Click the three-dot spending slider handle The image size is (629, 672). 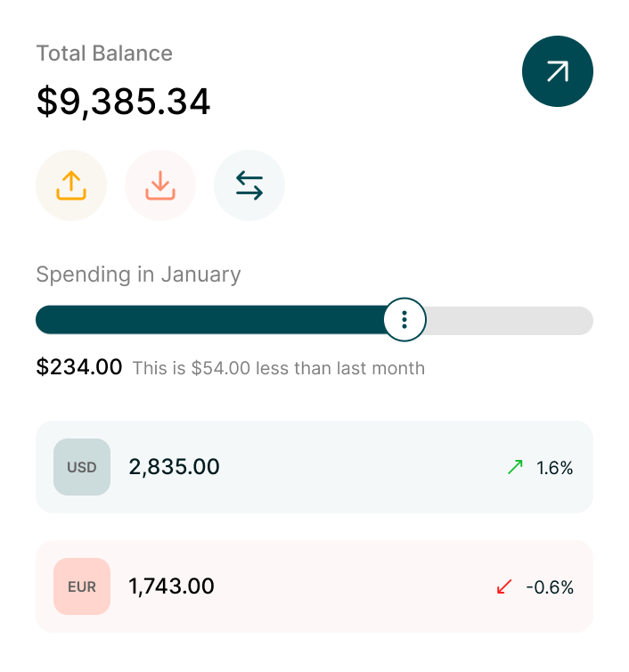(x=404, y=320)
